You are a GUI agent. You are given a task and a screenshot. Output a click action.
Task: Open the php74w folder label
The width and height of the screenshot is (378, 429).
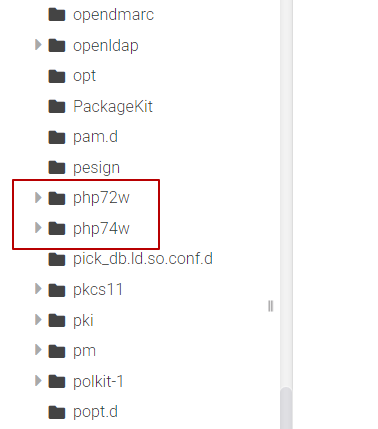tap(101, 229)
